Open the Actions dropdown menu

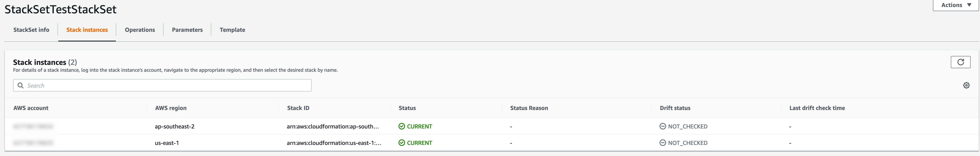(x=956, y=5)
